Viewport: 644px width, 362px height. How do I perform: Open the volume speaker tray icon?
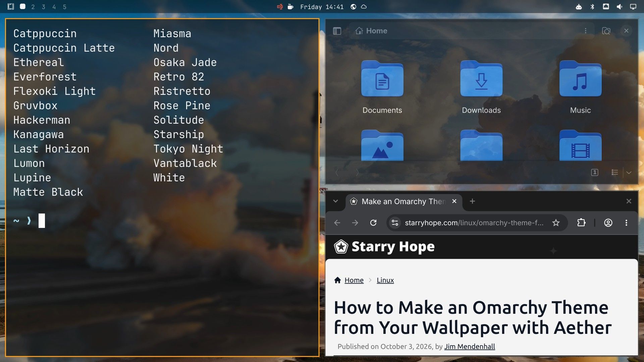pyautogui.click(x=619, y=7)
